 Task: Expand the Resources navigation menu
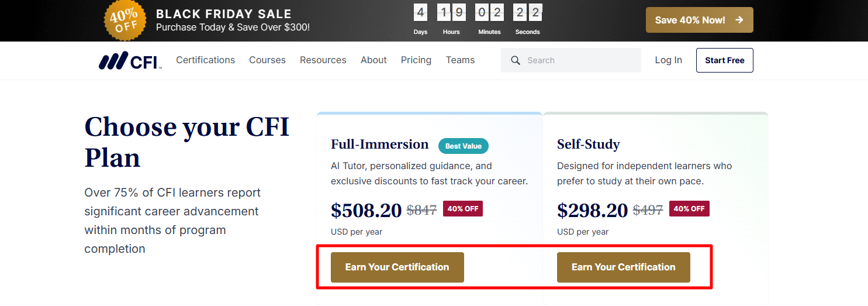pos(323,60)
